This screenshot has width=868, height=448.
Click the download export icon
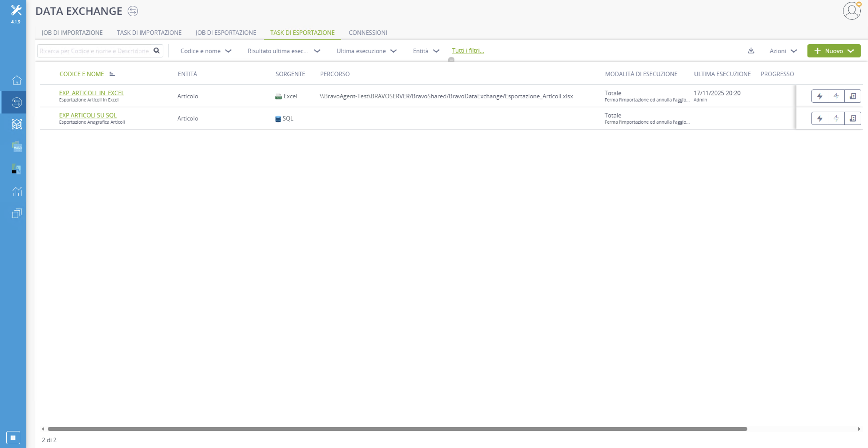click(751, 51)
